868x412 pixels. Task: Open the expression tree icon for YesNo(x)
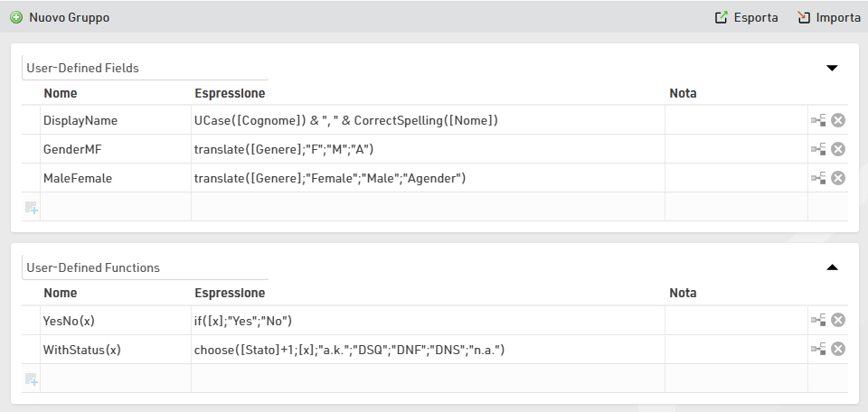(x=818, y=320)
